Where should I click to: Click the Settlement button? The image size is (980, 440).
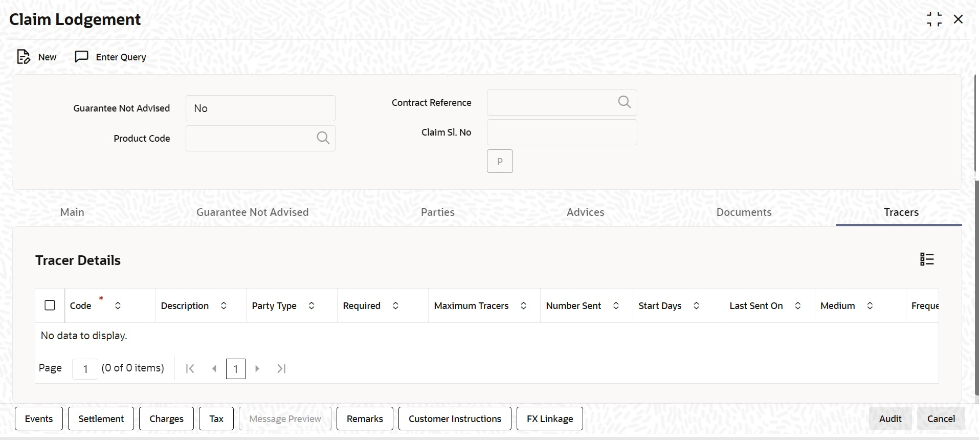(x=101, y=419)
